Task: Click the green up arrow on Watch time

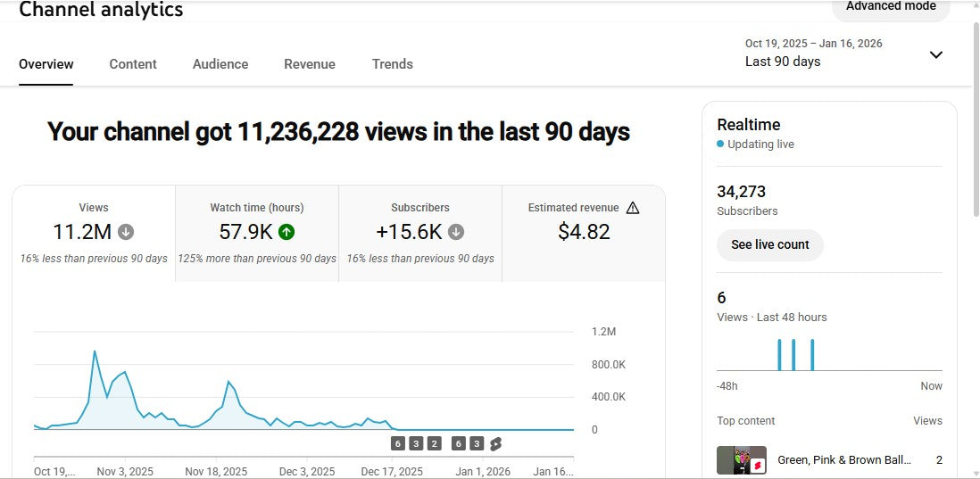Action: point(287,232)
